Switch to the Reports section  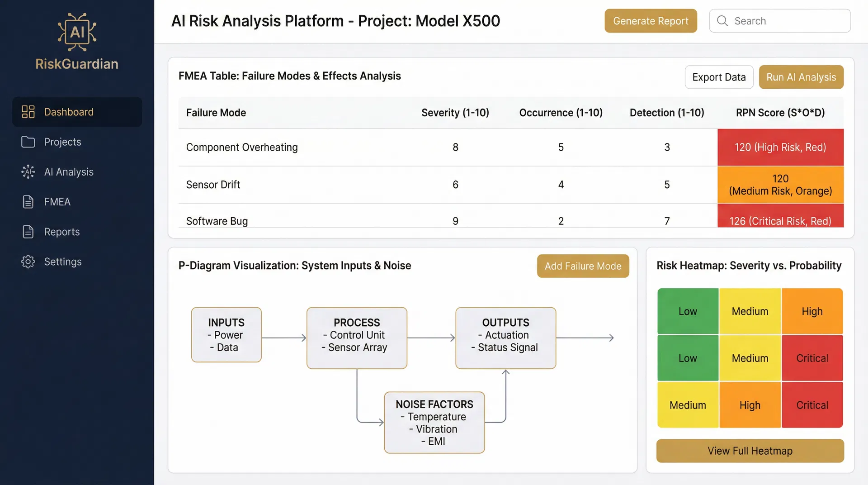click(61, 232)
